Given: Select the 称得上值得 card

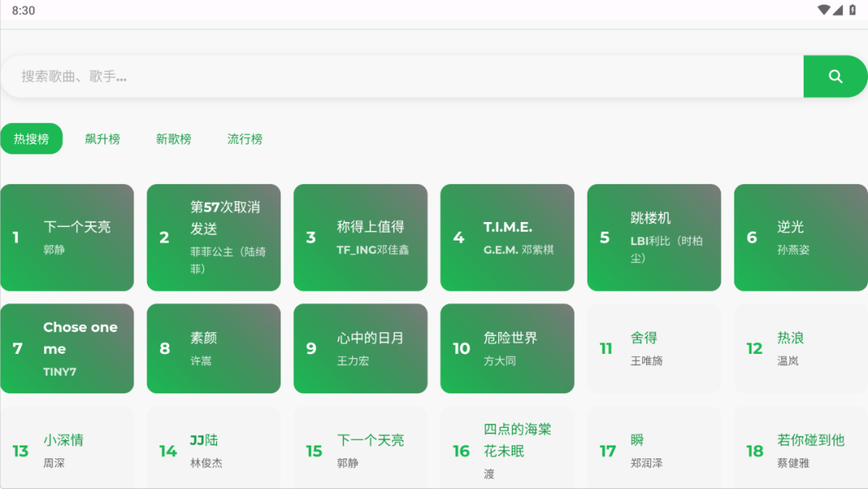Looking at the screenshot, I should pos(360,237).
